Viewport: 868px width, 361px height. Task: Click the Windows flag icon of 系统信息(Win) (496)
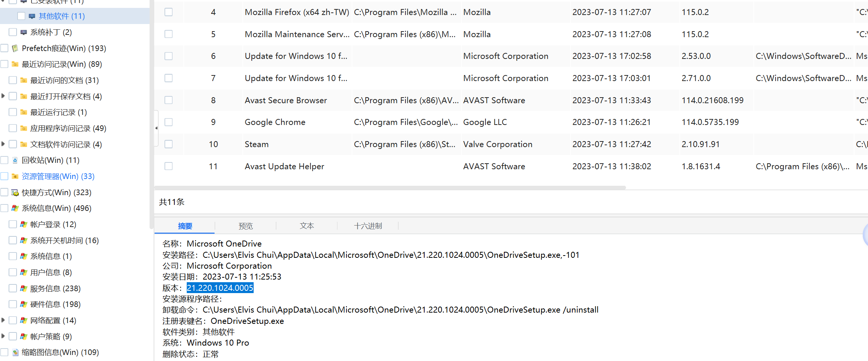15,208
